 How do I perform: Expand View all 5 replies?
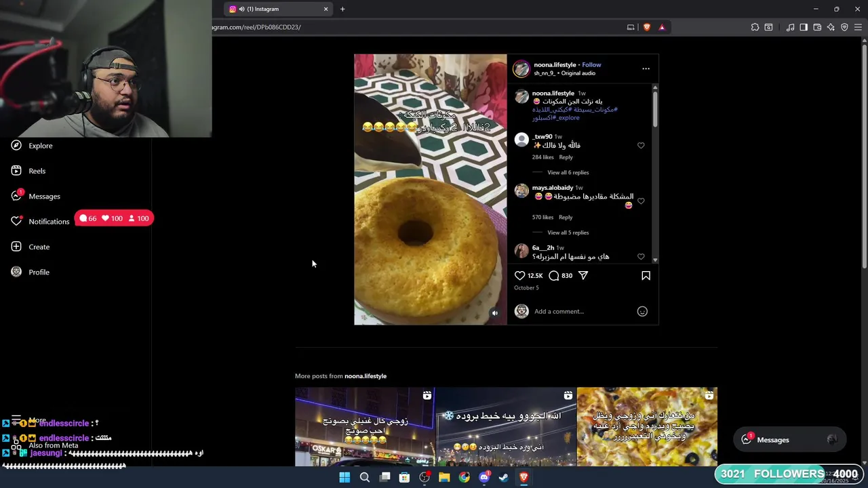[568, 233]
